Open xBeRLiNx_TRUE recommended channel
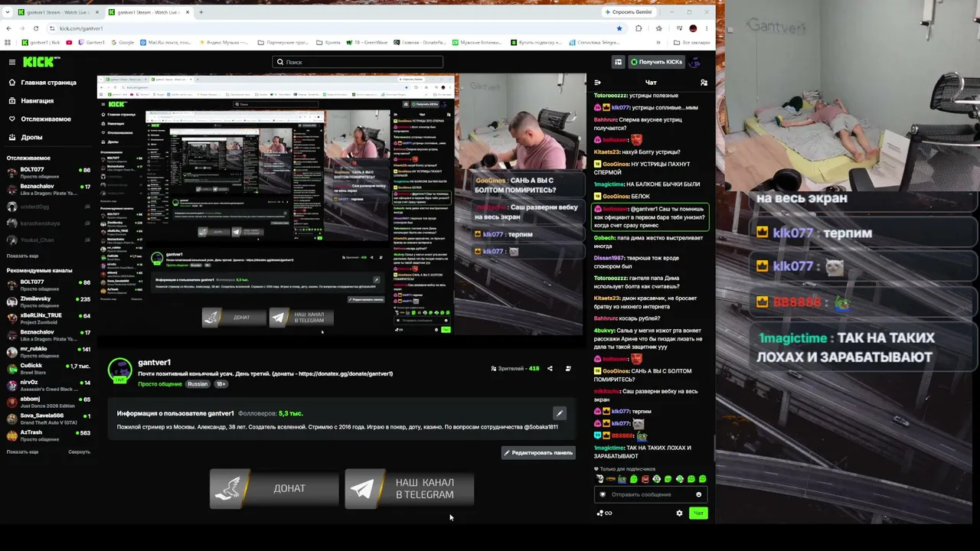This screenshot has width=980, height=551. click(48, 319)
